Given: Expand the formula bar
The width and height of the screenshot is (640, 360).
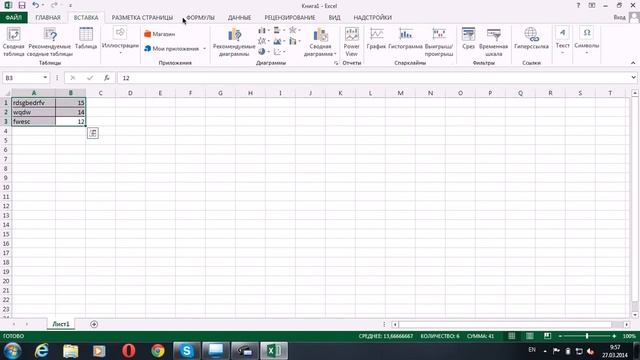Looking at the screenshot, I should [633, 78].
